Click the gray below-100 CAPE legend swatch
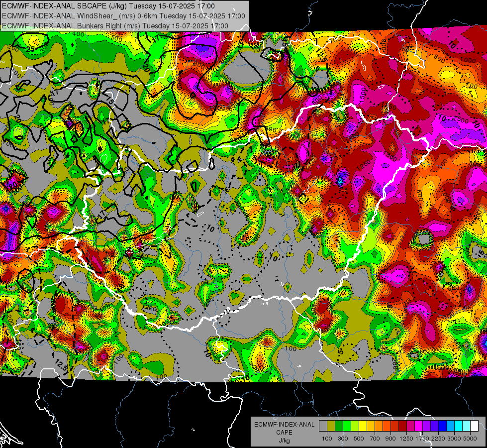Viewport: 487px width, 448px height. pos(323,426)
